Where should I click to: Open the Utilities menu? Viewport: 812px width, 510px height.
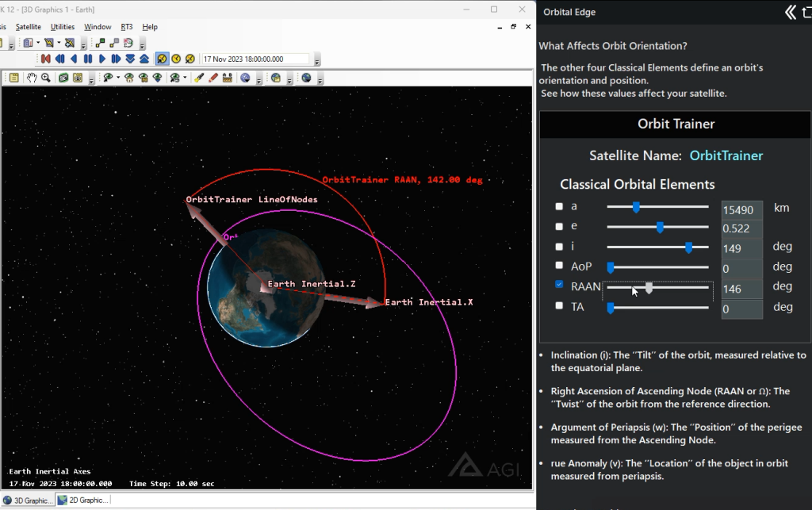[63, 27]
